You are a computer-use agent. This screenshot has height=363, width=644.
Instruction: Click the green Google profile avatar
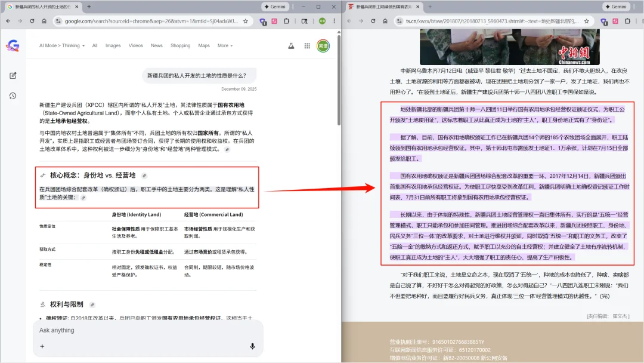tap(322, 45)
